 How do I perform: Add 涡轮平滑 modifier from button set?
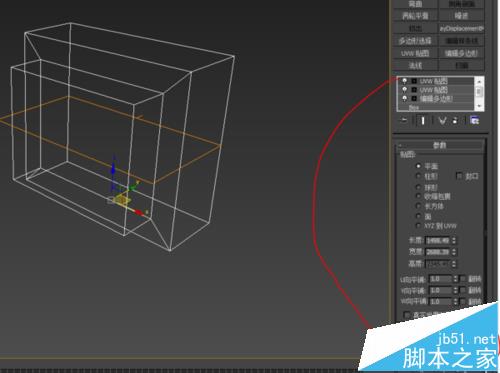[x=415, y=16]
